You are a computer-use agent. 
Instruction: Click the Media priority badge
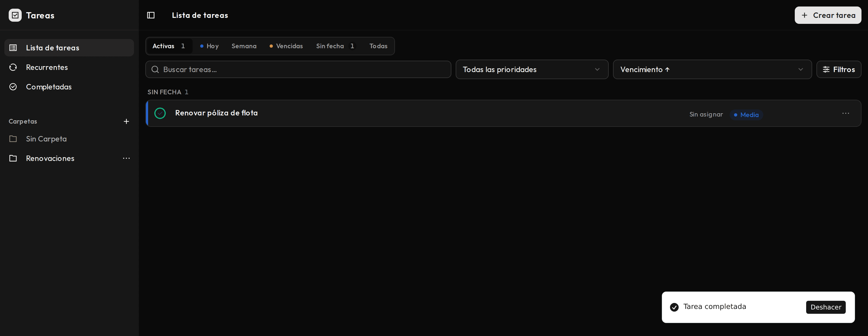click(746, 115)
